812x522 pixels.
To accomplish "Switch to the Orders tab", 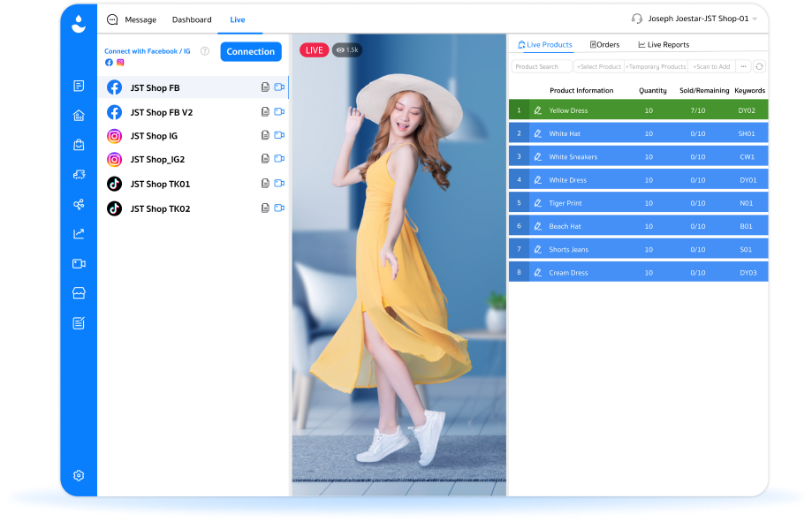I will point(605,44).
